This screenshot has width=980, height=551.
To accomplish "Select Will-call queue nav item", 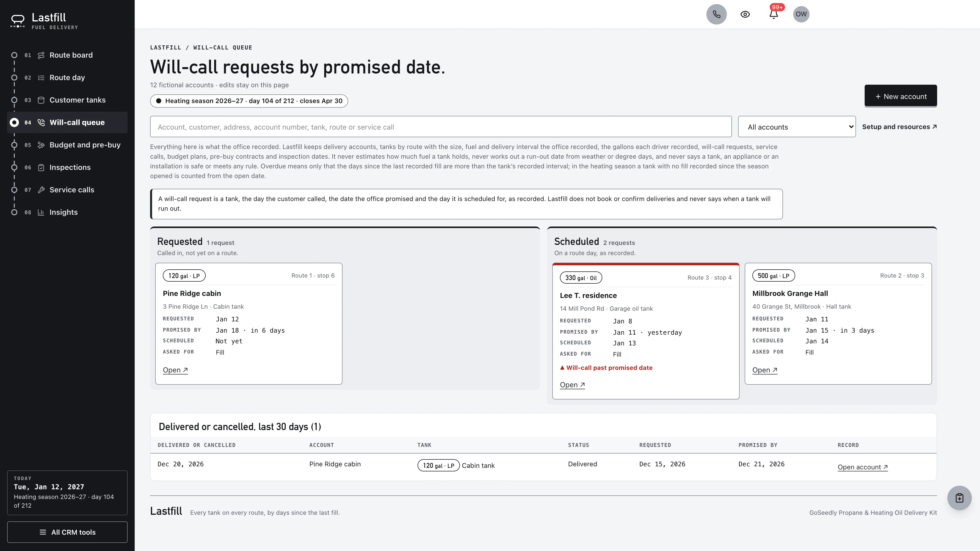I will 67,122.
